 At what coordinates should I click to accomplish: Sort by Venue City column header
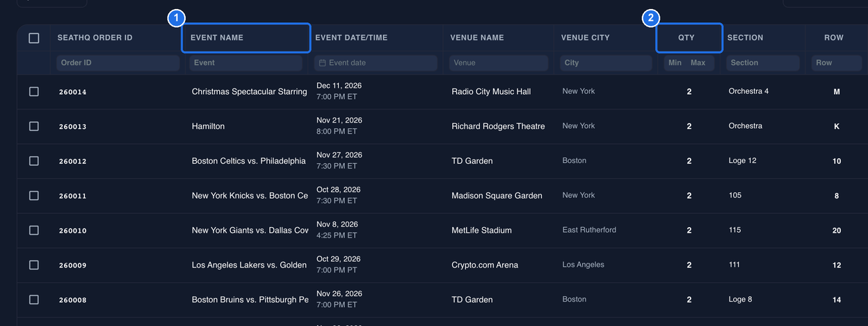coord(586,38)
